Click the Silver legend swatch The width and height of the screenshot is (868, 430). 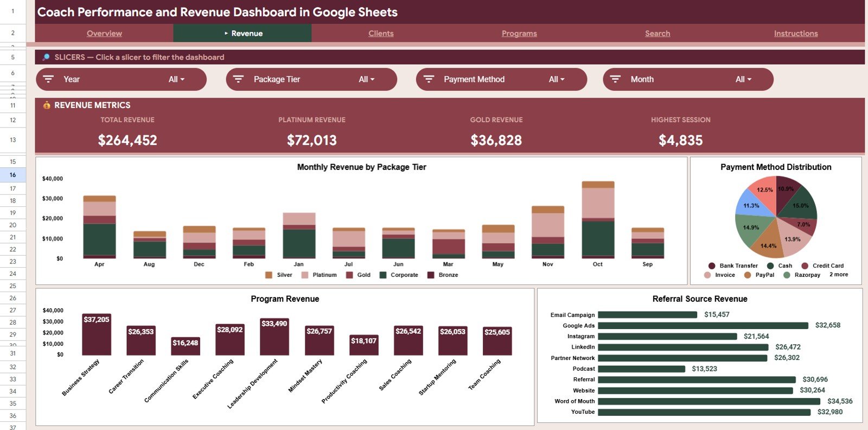click(269, 275)
